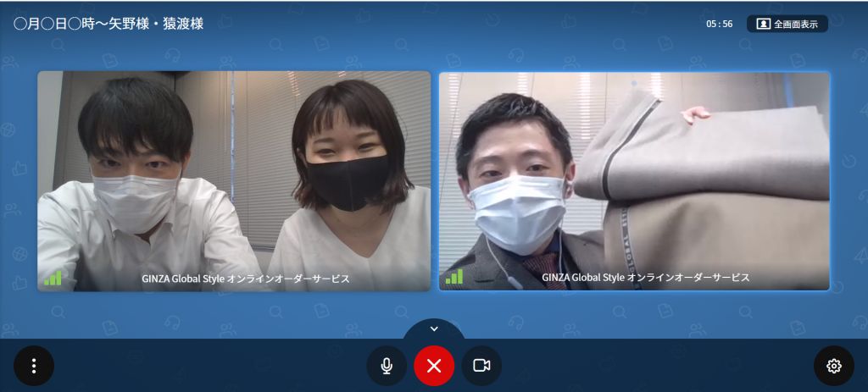Click the signal strength icon in left video
Image resolution: width=868 pixels, height=392 pixels.
[53, 278]
